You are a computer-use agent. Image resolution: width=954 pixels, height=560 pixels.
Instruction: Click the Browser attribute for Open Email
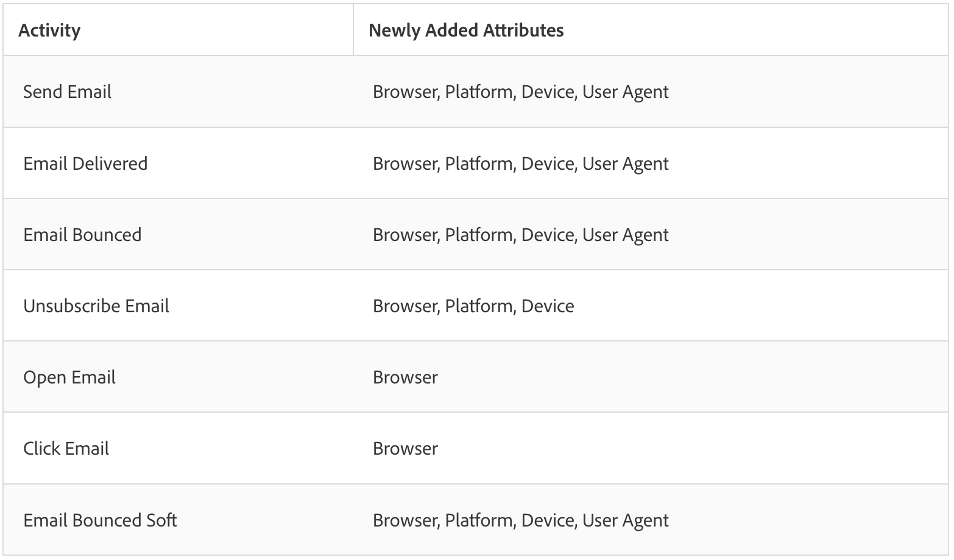click(x=405, y=377)
